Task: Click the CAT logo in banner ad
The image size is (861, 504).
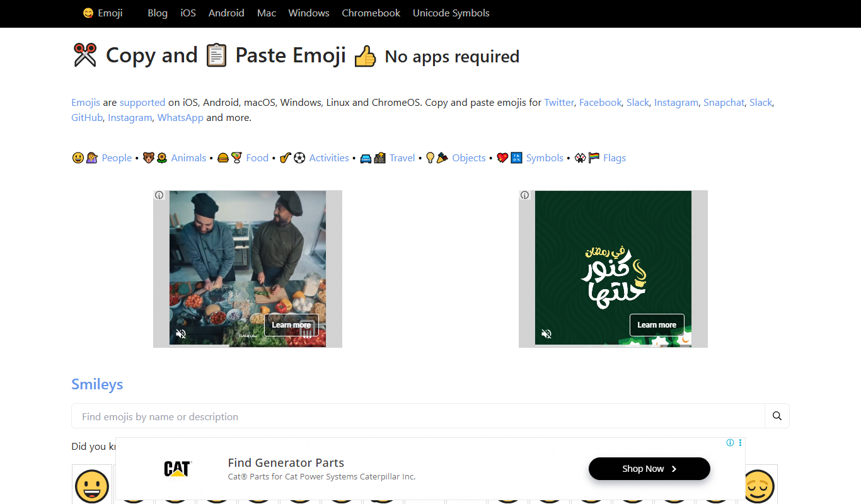Action: tap(177, 469)
